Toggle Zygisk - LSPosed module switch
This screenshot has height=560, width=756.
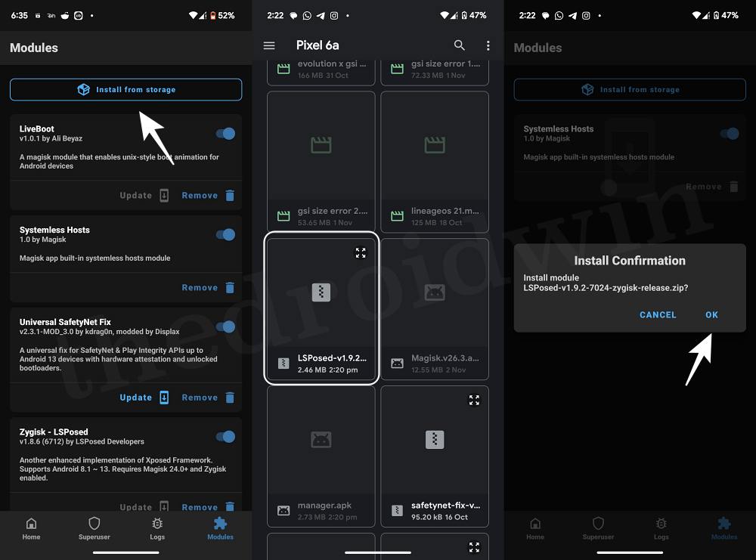pyautogui.click(x=225, y=437)
